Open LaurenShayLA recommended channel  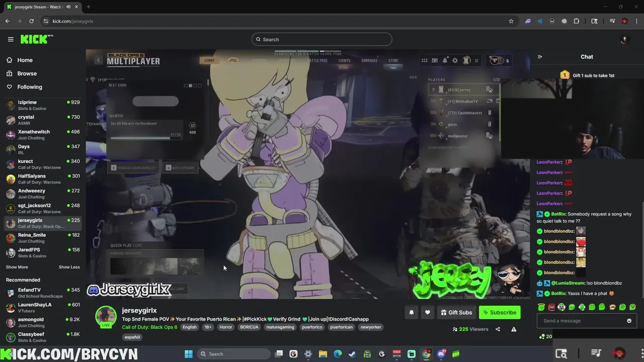pyautogui.click(x=43, y=307)
